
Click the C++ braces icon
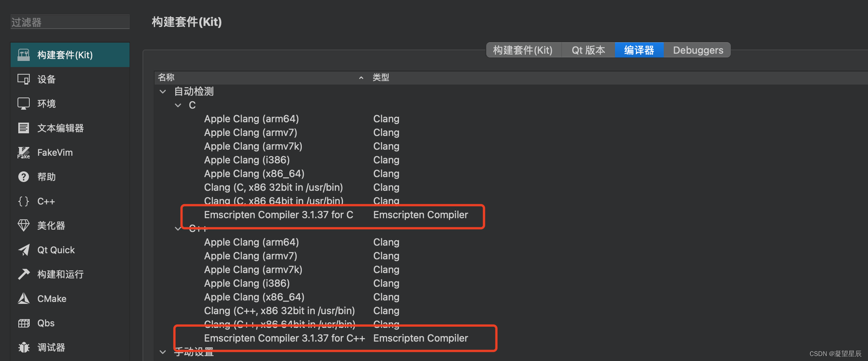pyautogui.click(x=24, y=201)
